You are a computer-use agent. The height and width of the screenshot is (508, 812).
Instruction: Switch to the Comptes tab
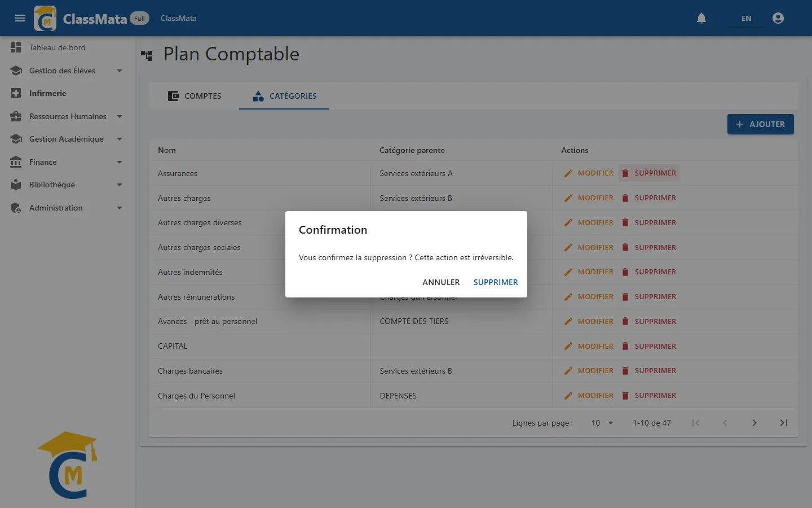[x=195, y=96]
